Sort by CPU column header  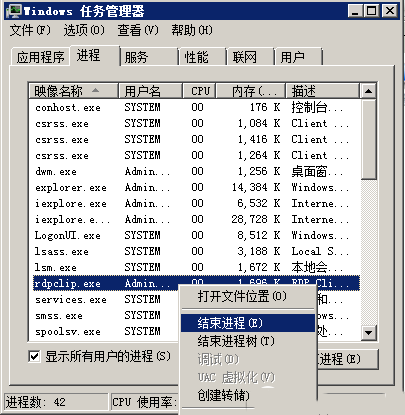click(x=200, y=91)
